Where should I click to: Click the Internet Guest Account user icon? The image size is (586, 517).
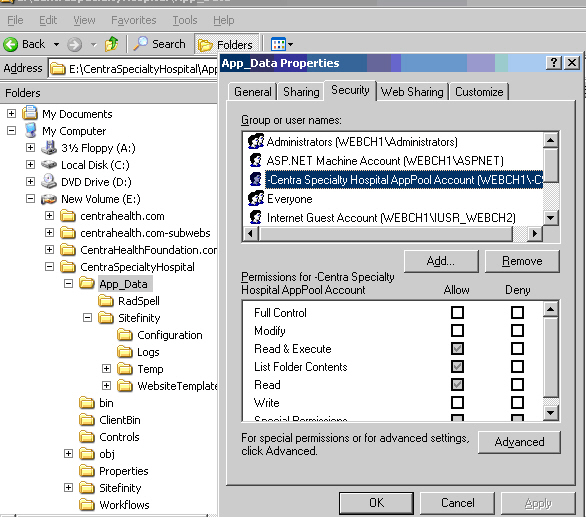pyautogui.click(x=256, y=217)
